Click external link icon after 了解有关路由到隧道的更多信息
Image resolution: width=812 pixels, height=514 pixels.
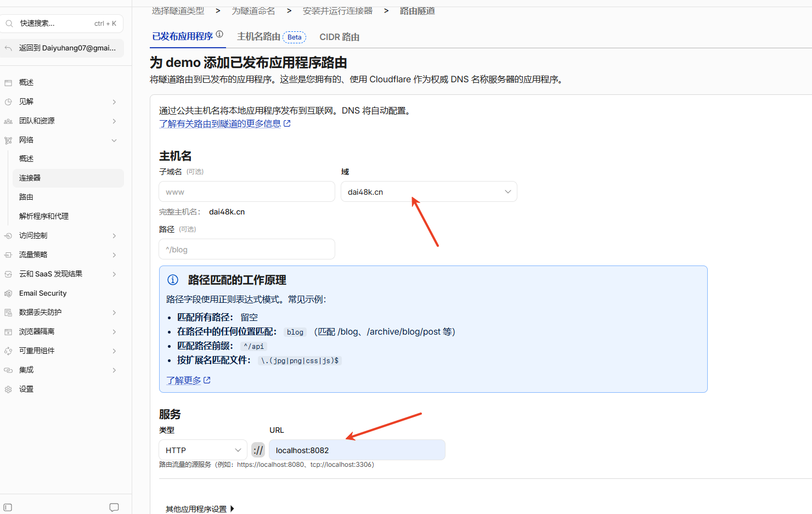tap(287, 123)
